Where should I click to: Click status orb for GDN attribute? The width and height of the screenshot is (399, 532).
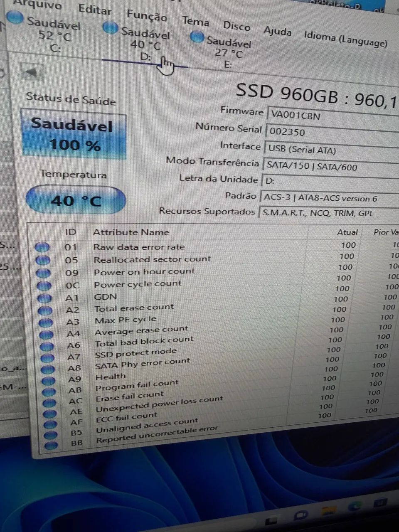45,298
